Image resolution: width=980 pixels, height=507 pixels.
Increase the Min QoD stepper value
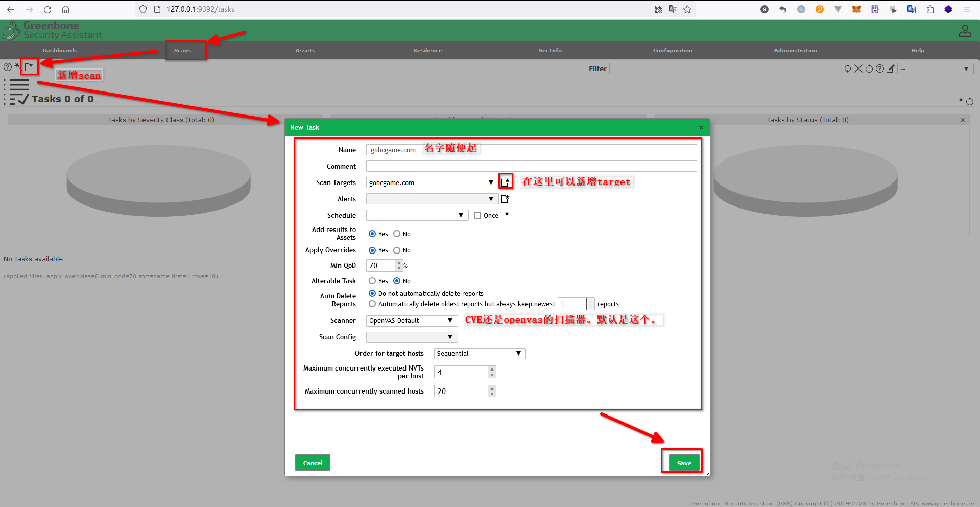coord(399,263)
